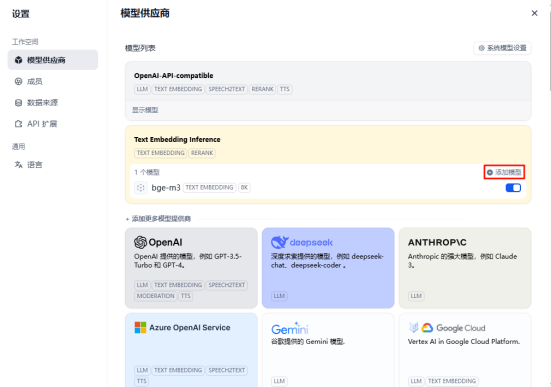Click the Text Embedding Inference title
Image resolution: width=551 pixels, height=387 pixels.
177,140
